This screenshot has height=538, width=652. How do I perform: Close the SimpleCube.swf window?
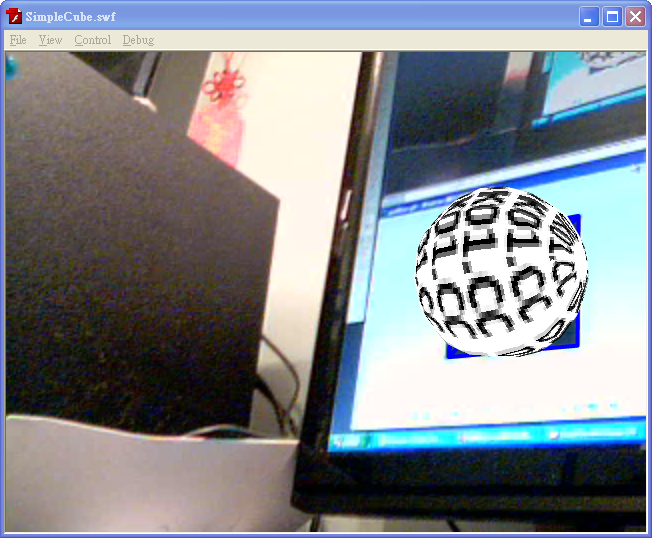(635, 17)
